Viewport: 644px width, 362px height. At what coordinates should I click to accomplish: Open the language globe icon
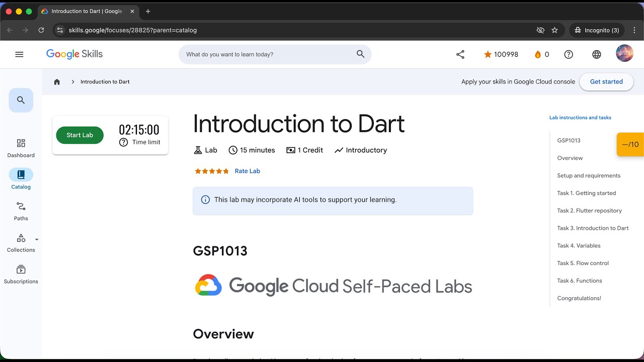click(597, 54)
